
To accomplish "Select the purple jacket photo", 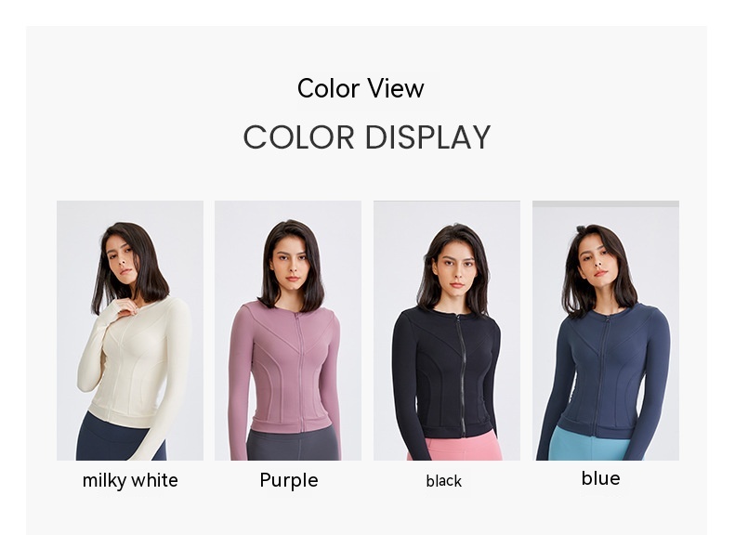I will [288, 331].
